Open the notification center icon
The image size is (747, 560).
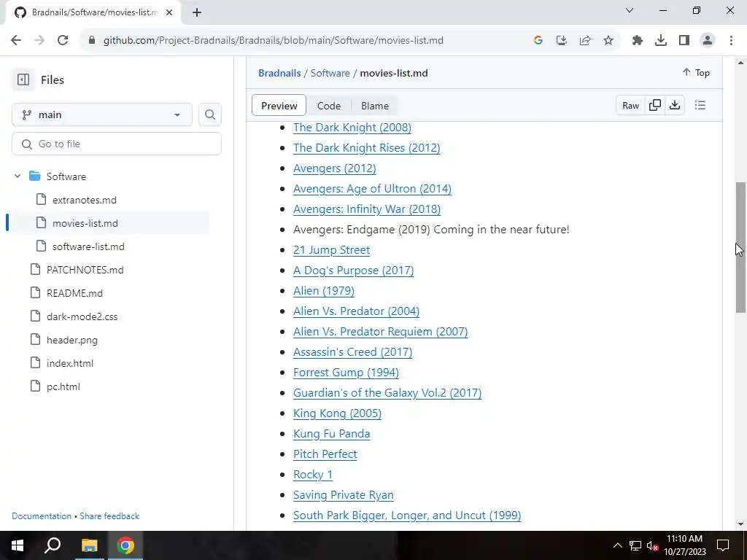click(723, 545)
